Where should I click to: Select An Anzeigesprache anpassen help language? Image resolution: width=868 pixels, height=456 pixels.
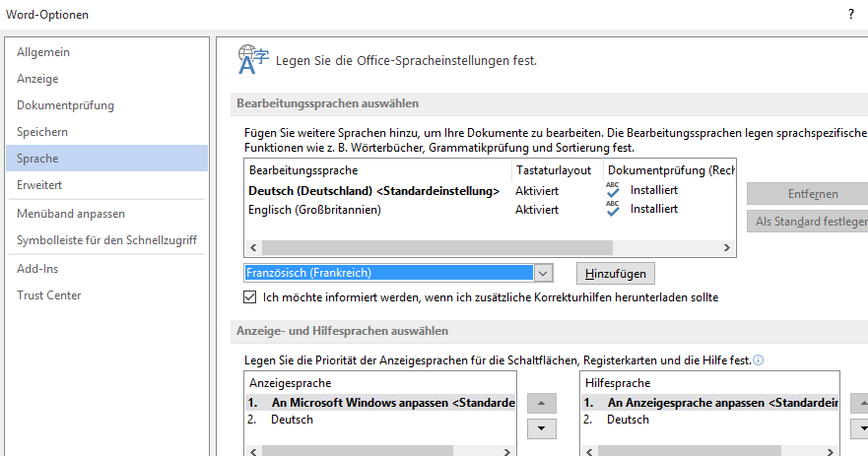(710, 403)
